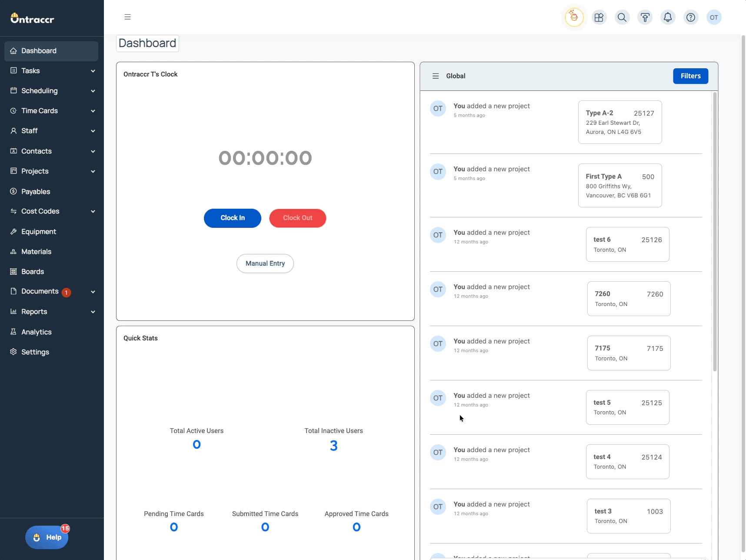
Task: Open the hard hat assistant icon
Action: (574, 17)
